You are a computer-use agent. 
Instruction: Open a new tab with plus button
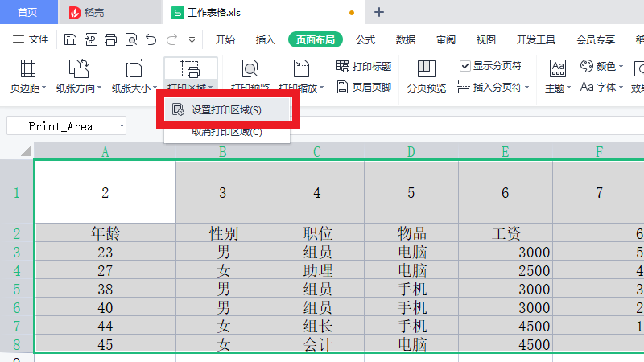click(379, 12)
